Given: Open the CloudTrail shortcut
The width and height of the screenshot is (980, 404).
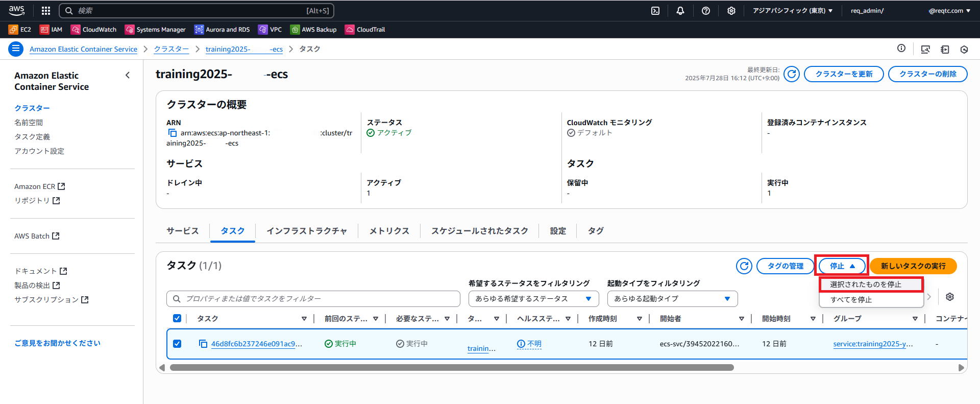Looking at the screenshot, I should pos(365,30).
